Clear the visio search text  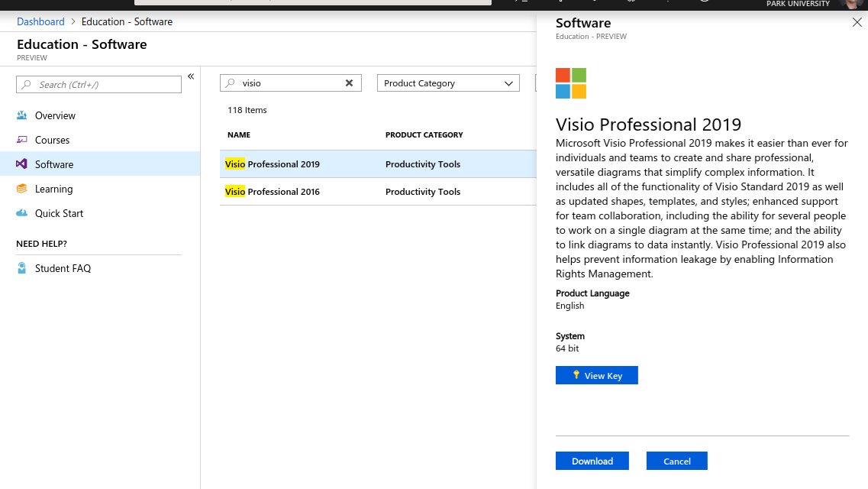pos(350,83)
